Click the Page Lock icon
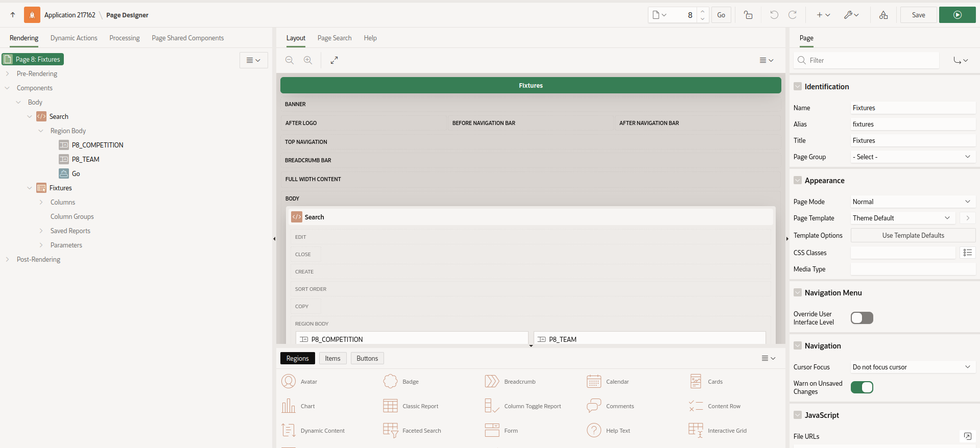 point(748,15)
